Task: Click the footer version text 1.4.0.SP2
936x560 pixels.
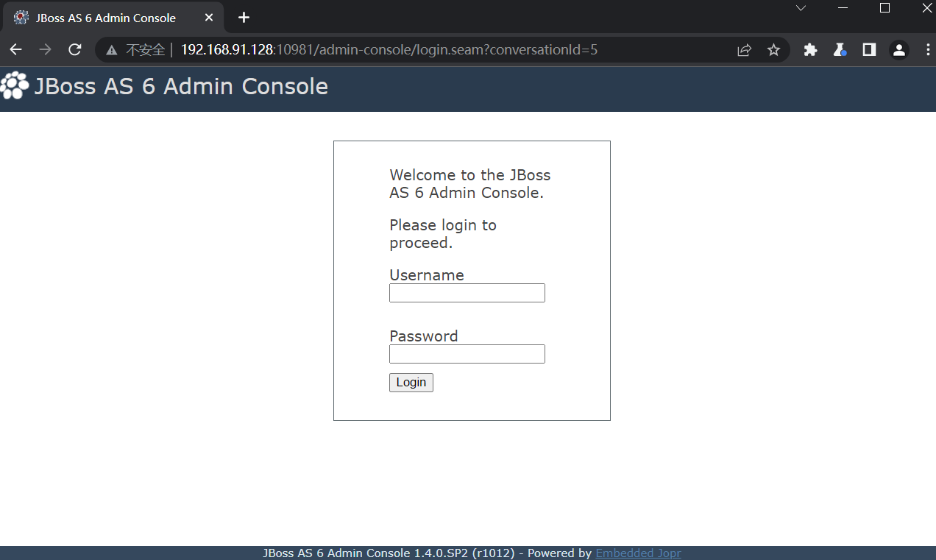Action: pos(441,553)
